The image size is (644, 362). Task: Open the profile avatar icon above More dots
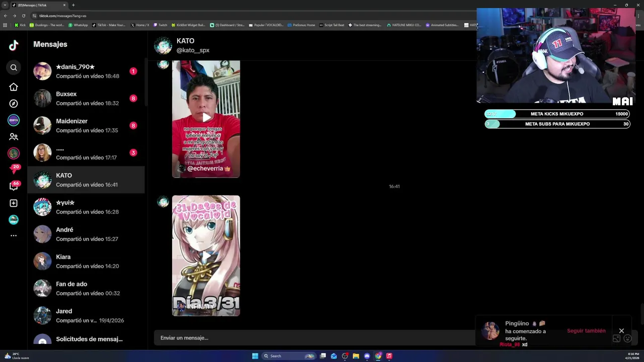pyautogui.click(x=14, y=220)
